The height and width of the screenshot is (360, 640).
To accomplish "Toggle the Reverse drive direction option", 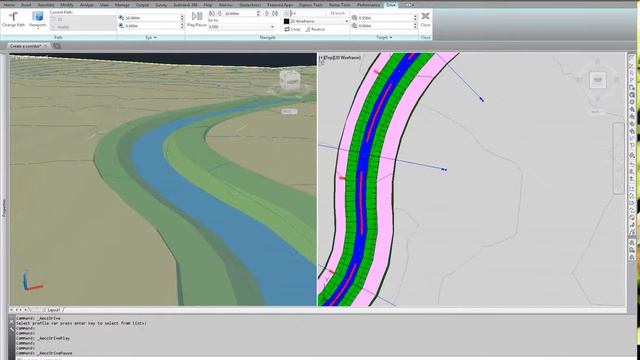I will point(315,29).
